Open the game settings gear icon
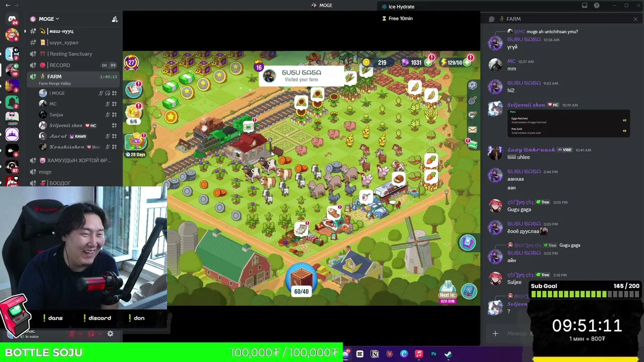This screenshot has width=644, height=362. [x=472, y=85]
